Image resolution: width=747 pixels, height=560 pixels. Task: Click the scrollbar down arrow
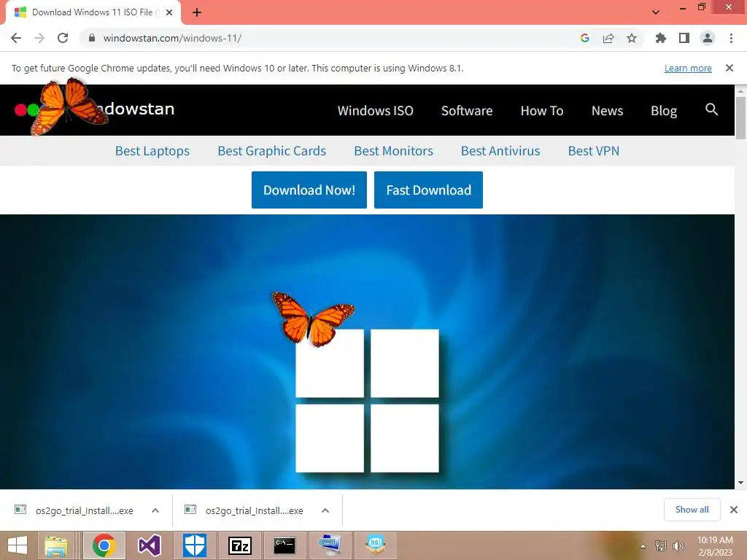tap(740, 483)
